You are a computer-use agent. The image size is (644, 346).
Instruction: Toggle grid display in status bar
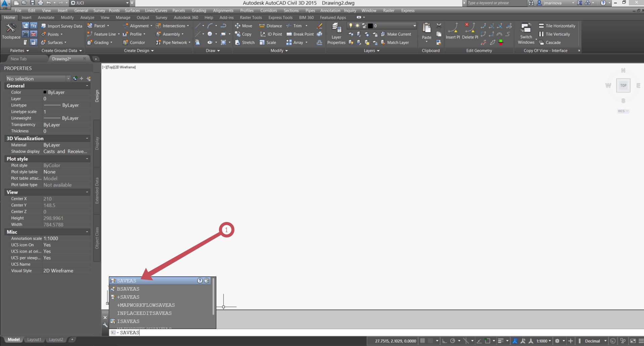[x=422, y=341]
